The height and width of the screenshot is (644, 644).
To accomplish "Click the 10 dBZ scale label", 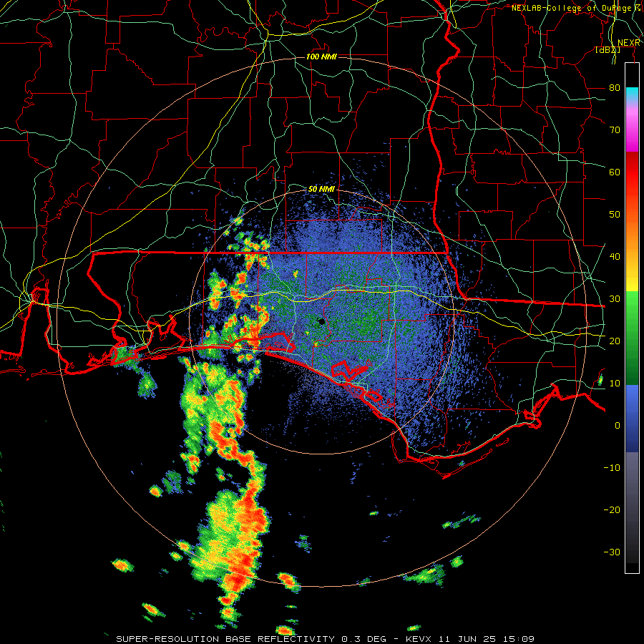I will [615, 384].
